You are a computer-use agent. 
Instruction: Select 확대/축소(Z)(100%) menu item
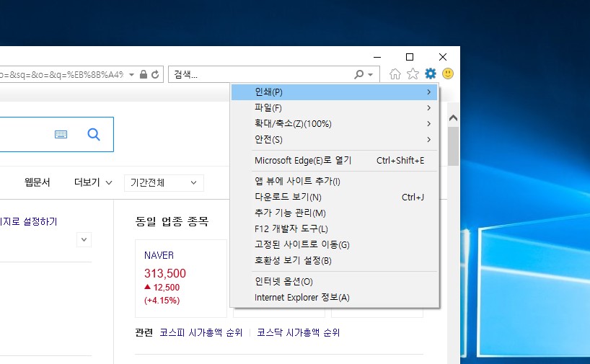click(335, 124)
